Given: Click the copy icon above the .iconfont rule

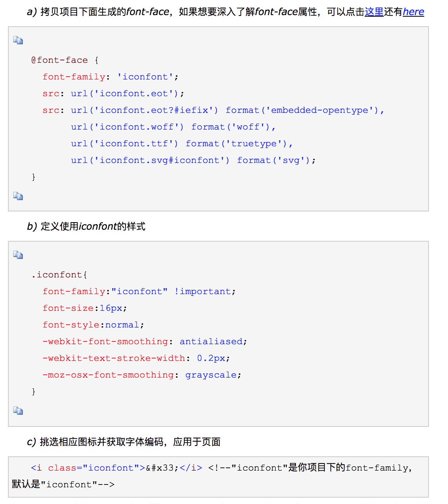Looking at the screenshot, I should pyautogui.click(x=18, y=255).
